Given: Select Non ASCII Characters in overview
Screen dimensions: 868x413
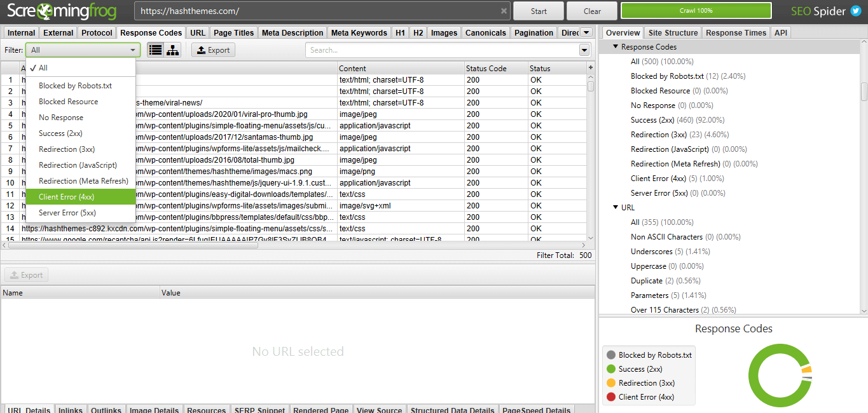Looking at the screenshot, I should coord(686,237).
